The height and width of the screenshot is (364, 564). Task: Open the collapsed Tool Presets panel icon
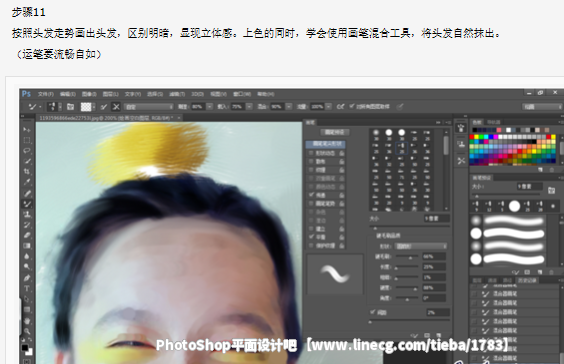click(x=461, y=161)
